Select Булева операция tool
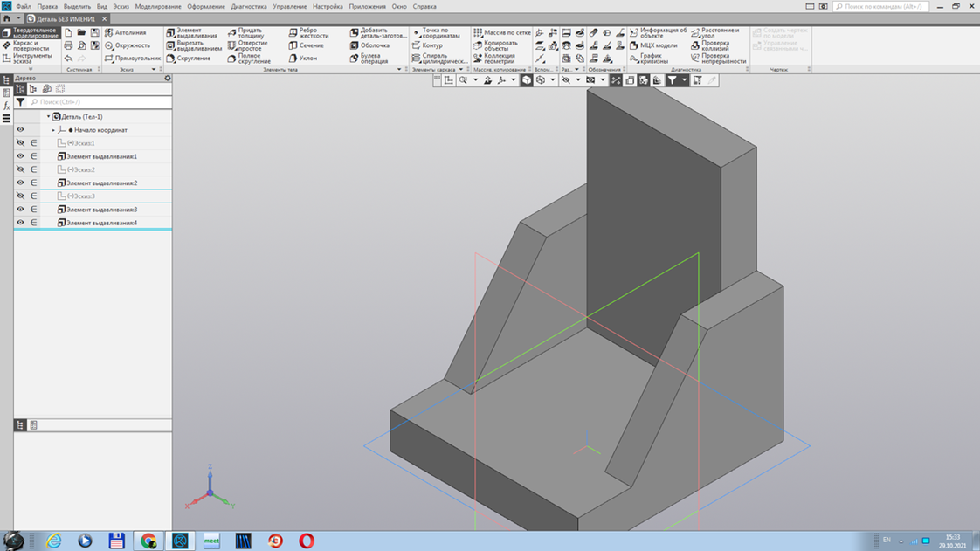The image size is (980, 551). [x=369, y=59]
